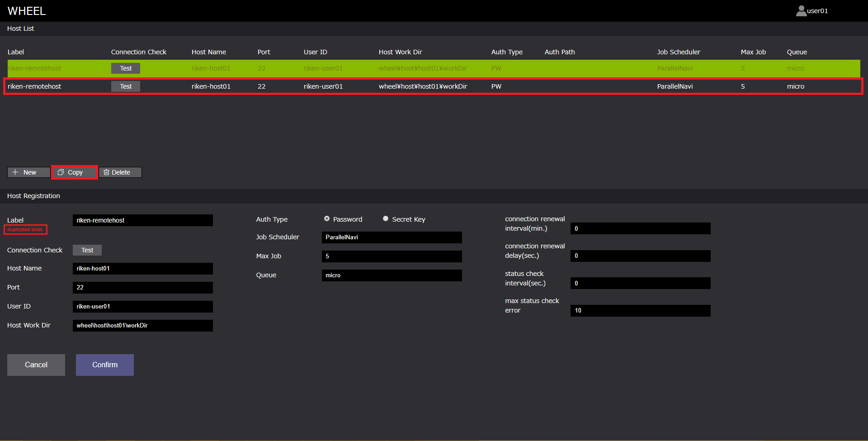The width and height of the screenshot is (868, 441).
Task: Click the Label input field
Action: [x=142, y=220]
